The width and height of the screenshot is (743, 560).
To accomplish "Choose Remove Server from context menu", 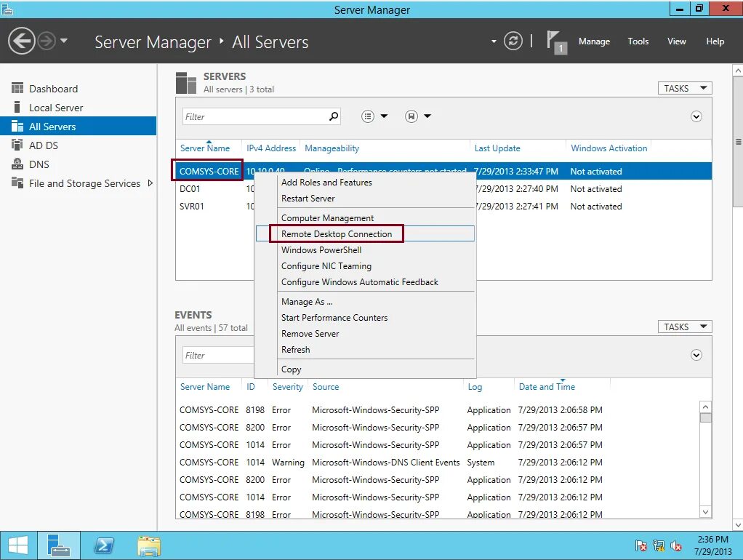I will coord(365,334).
